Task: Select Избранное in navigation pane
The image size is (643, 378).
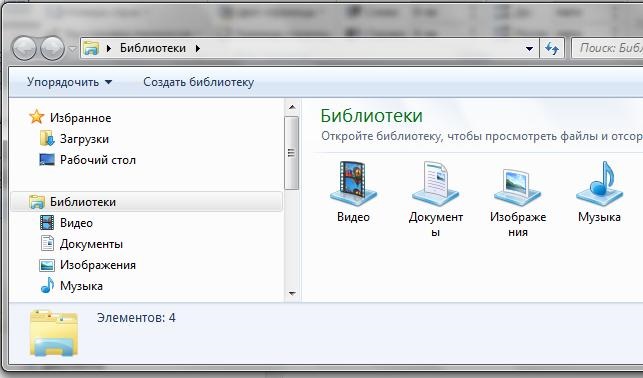Action: [x=80, y=118]
